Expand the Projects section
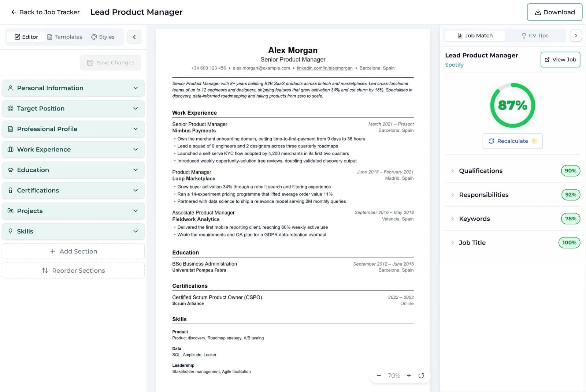Viewport: 586px width, 392px height. tap(73, 211)
